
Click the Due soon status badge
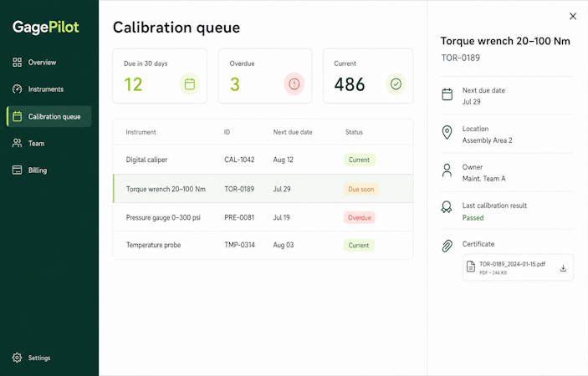pyautogui.click(x=361, y=189)
